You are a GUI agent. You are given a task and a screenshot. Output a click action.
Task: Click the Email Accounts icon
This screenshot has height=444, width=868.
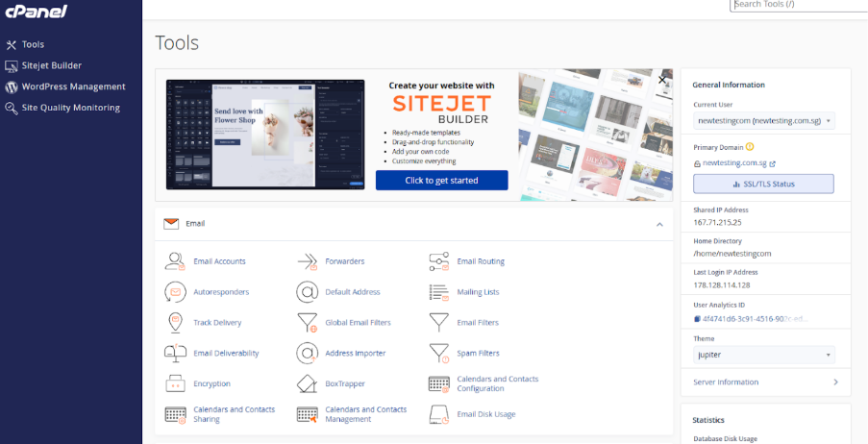pos(175,260)
